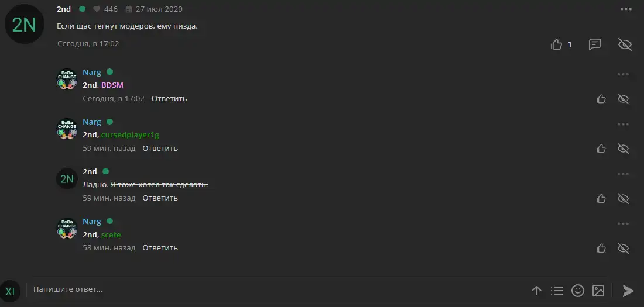Like the main post by 2nd
The width and height of the screenshot is (644, 307).
tap(557, 44)
